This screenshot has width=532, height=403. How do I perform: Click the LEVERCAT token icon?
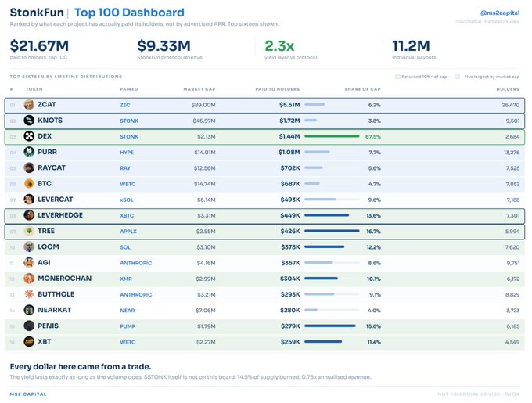[29, 199]
